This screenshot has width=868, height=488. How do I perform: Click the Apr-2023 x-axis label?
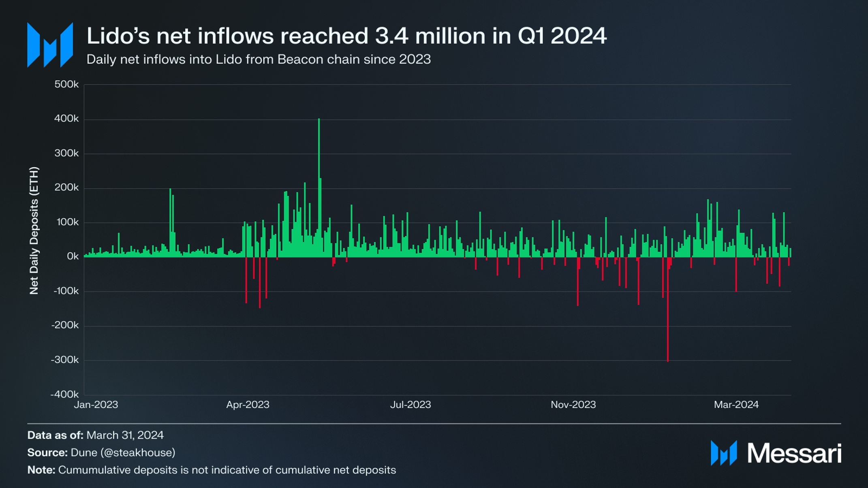[x=248, y=405]
